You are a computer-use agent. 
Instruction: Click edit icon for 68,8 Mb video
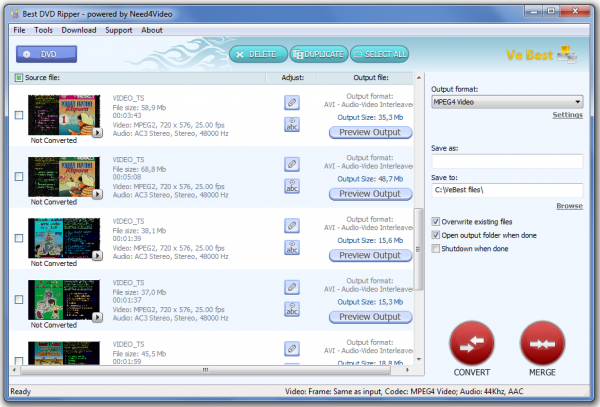click(x=292, y=164)
